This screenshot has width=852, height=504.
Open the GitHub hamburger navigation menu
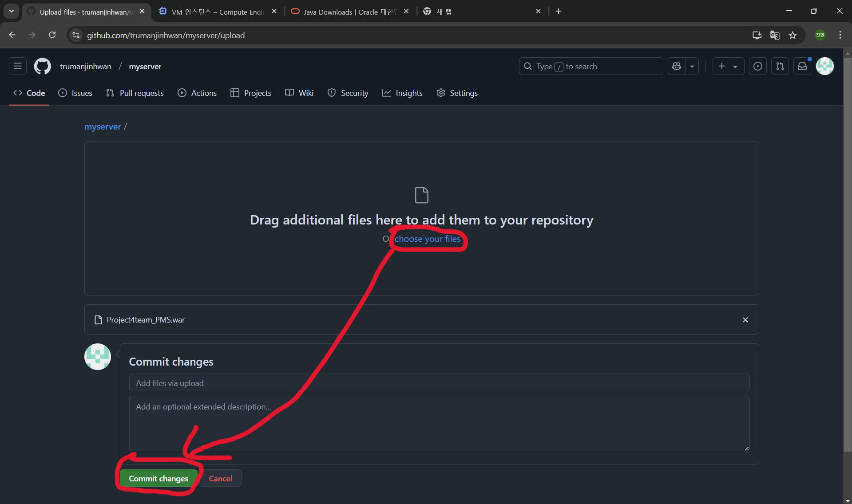pyautogui.click(x=18, y=67)
